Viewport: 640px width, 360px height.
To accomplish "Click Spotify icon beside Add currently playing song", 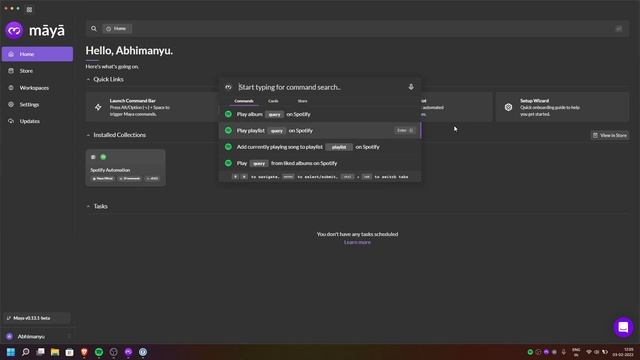I will coord(228,147).
